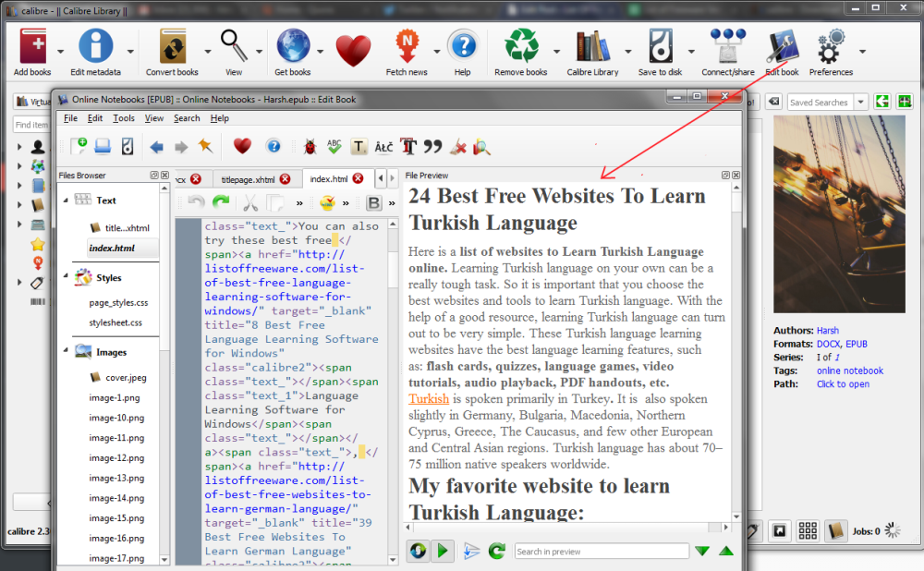924x571 pixels.
Task: Open the Calibre Library bookshelf icon
Action: tap(593, 47)
